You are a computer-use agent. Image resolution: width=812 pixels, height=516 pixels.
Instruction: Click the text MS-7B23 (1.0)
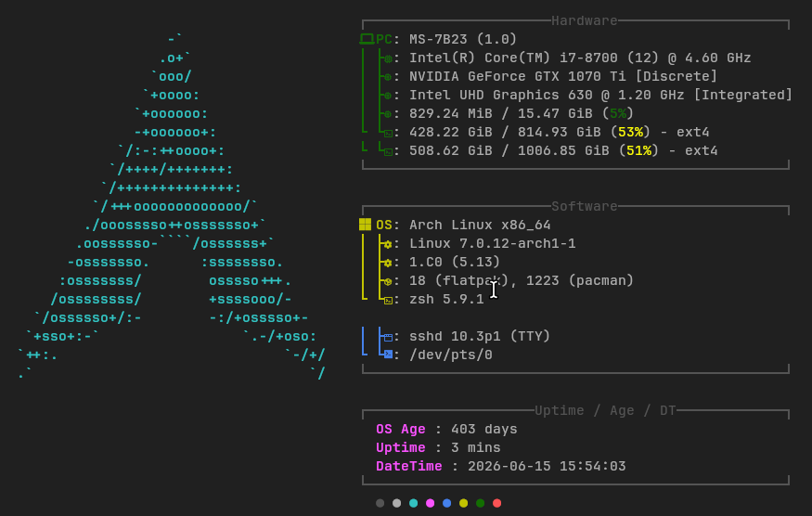pyautogui.click(x=463, y=39)
